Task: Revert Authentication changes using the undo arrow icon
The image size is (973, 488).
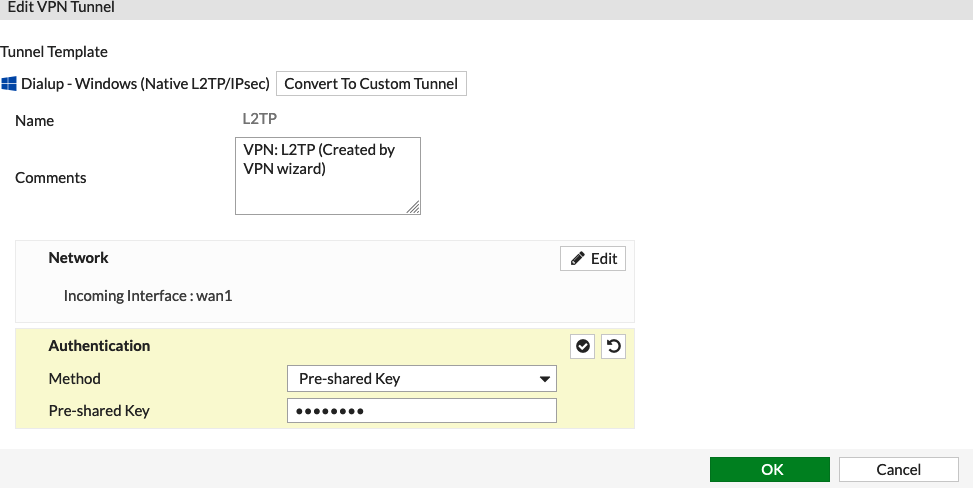Action: (614, 346)
